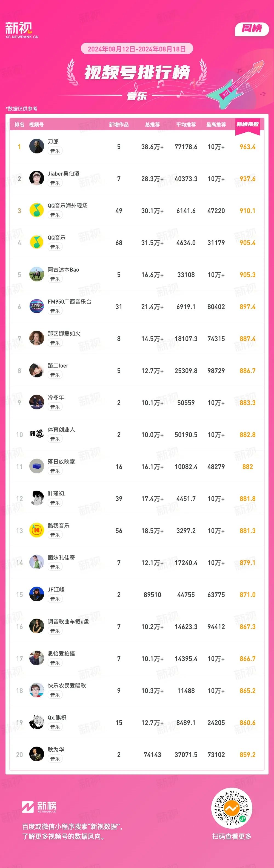Click the 新榜 logo at the bottom
The height and width of the screenshot is (868, 274).
click(x=39, y=807)
